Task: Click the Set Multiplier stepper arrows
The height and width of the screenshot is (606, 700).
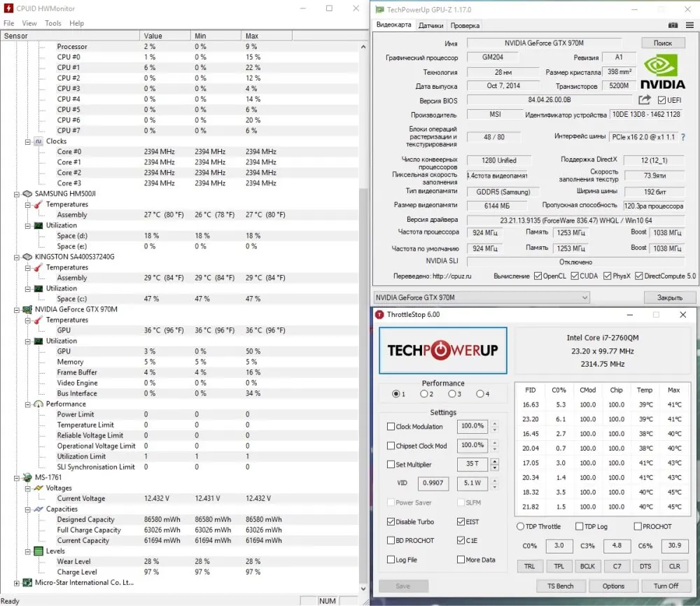Action: coord(495,465)
